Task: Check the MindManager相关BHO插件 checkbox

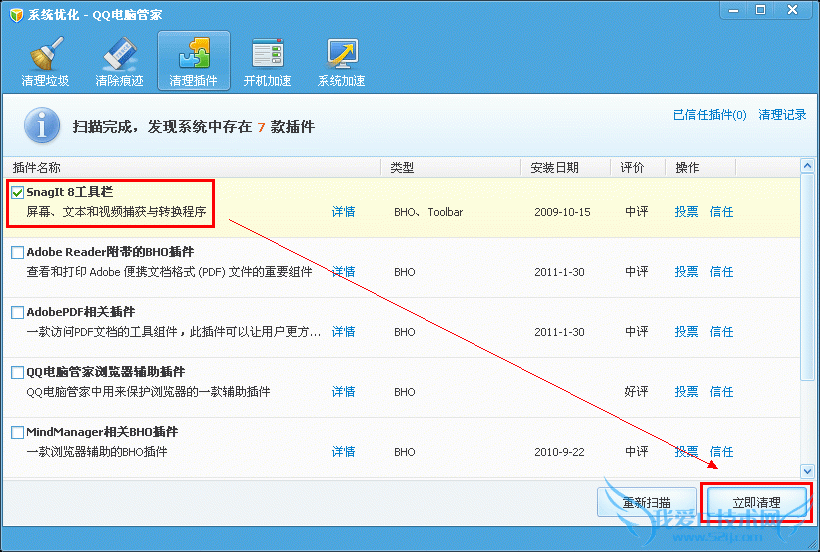Action: tap(17, 432)
